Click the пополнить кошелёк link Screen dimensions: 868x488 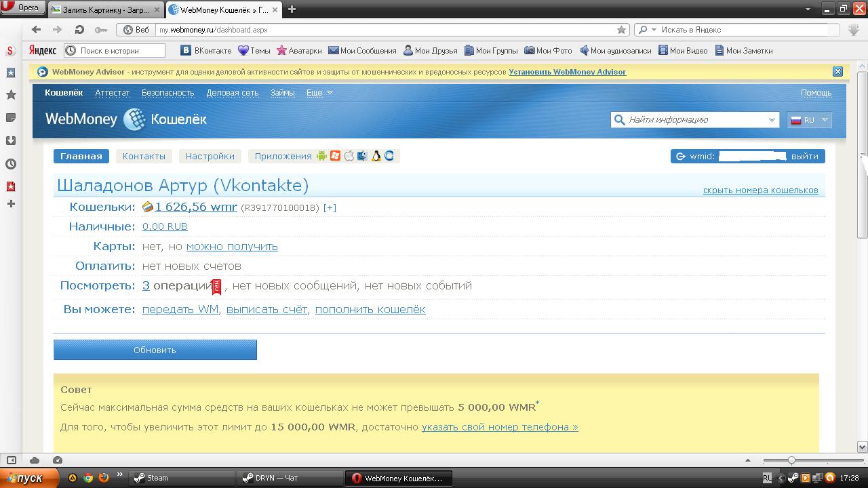tap(370, 309)
